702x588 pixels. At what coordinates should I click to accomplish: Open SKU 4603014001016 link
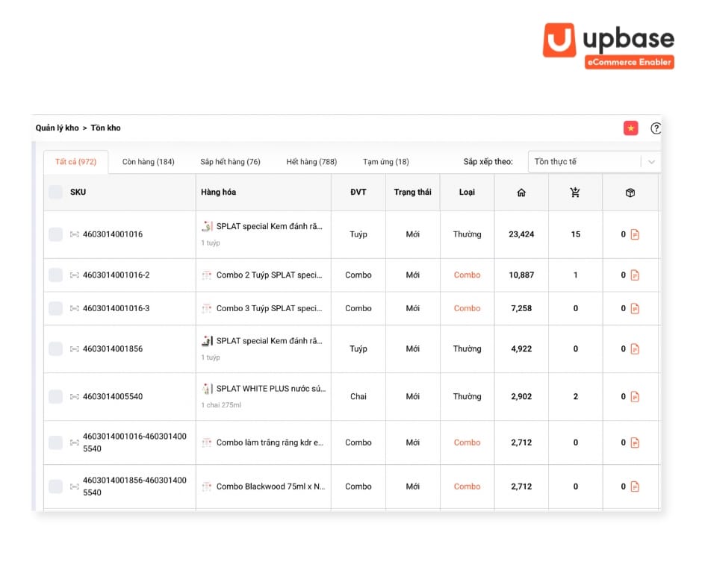(x=112, y=234)
